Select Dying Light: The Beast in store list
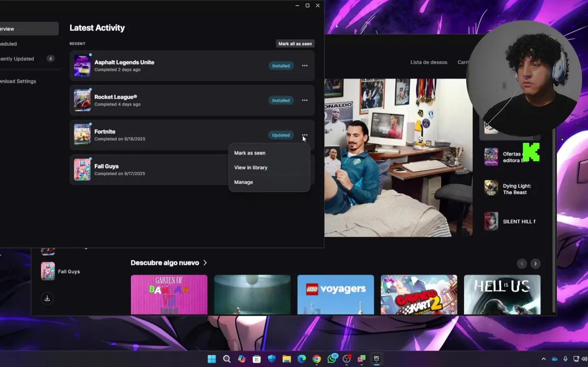This screenshot has height=367, width=588. 511,189
